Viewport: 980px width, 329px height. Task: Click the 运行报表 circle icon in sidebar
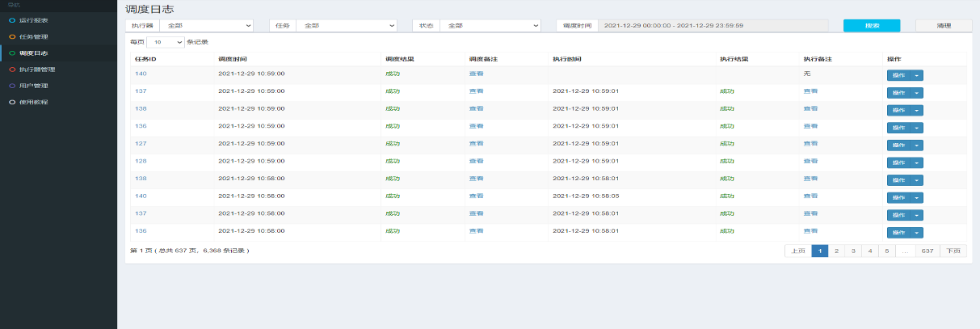(11, 20)
